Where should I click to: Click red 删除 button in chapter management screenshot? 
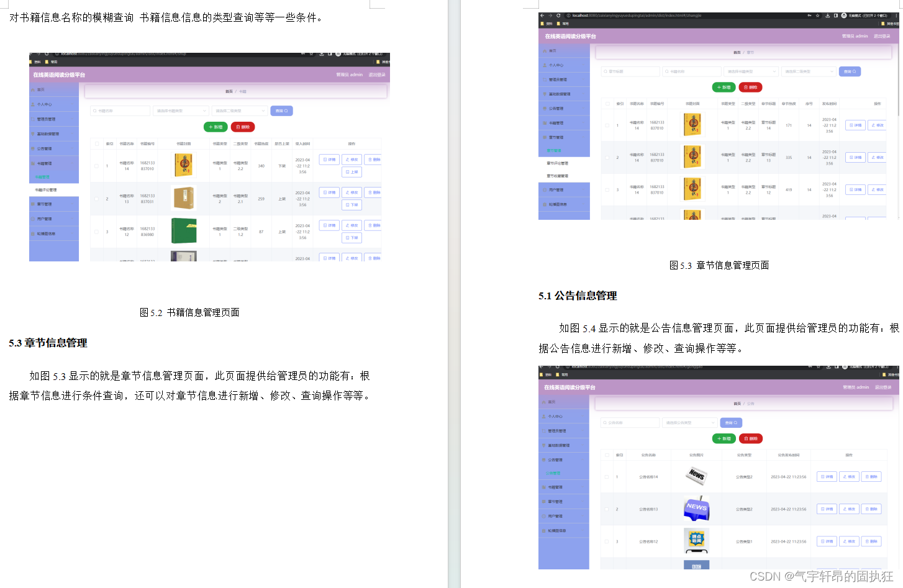click(750, 88)
